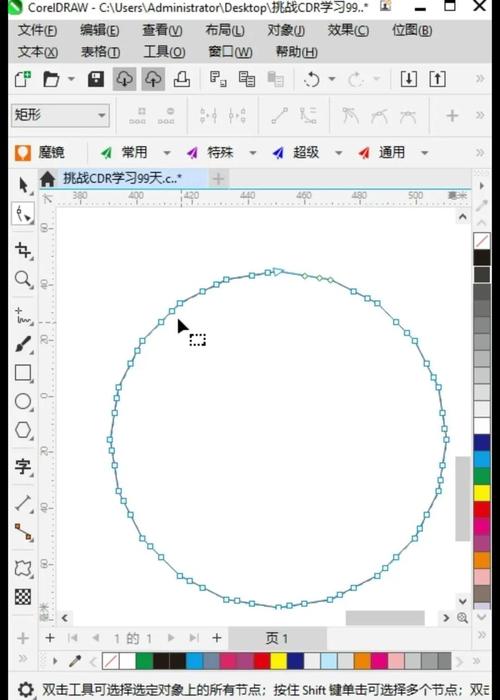This screenshot has width=500, height=700.
Task: Add a quick customize tool (plus) in toolbox
Action: point(23,638)
